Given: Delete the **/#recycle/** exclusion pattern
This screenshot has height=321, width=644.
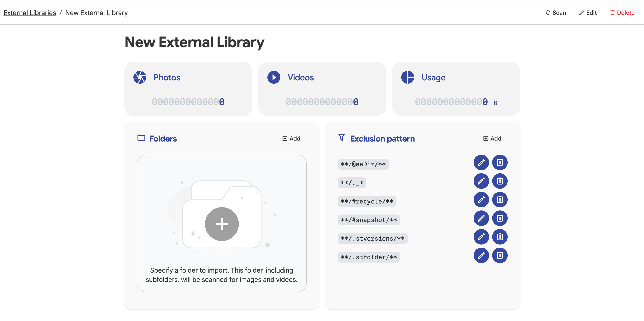Looking at the screenshot, I should coord(500,200).
